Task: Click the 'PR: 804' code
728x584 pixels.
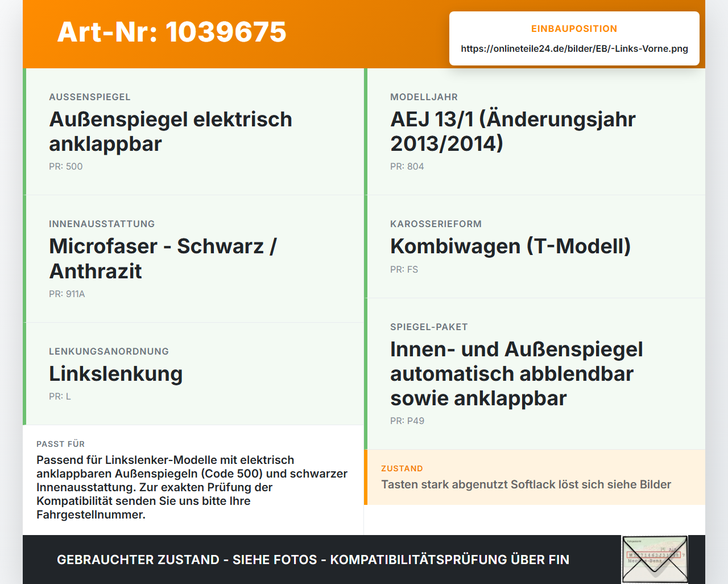Action: point(407,166)
